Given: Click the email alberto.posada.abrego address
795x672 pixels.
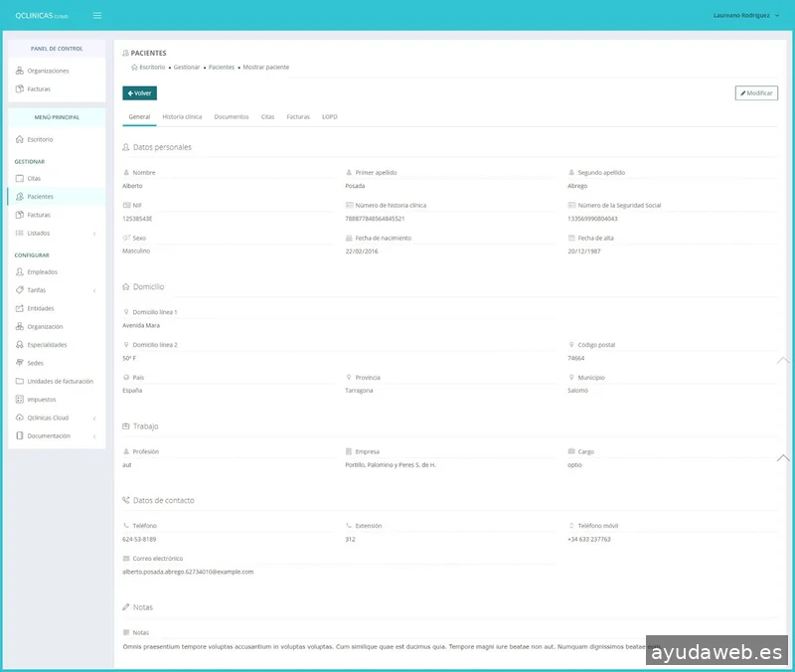Looking at the screenshot, I should (188, 572).
